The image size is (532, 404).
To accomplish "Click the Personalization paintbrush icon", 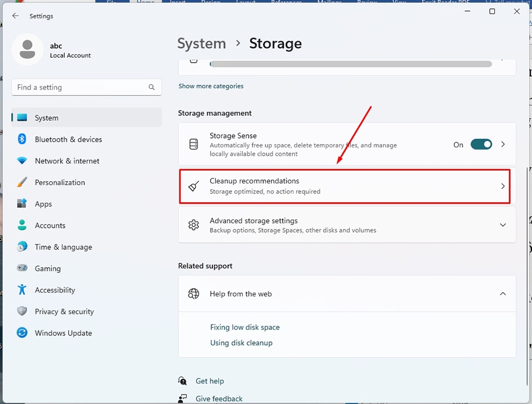I will [x=22, y=182].
